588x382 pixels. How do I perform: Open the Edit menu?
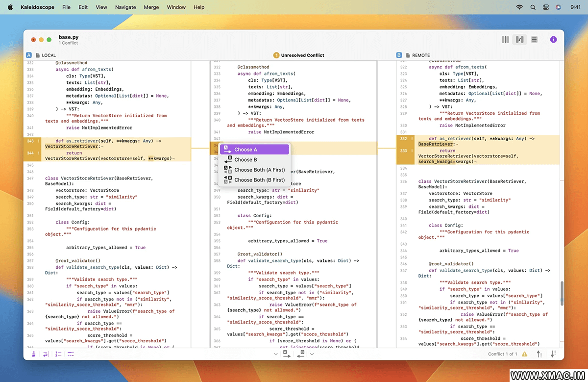[83, 7]
